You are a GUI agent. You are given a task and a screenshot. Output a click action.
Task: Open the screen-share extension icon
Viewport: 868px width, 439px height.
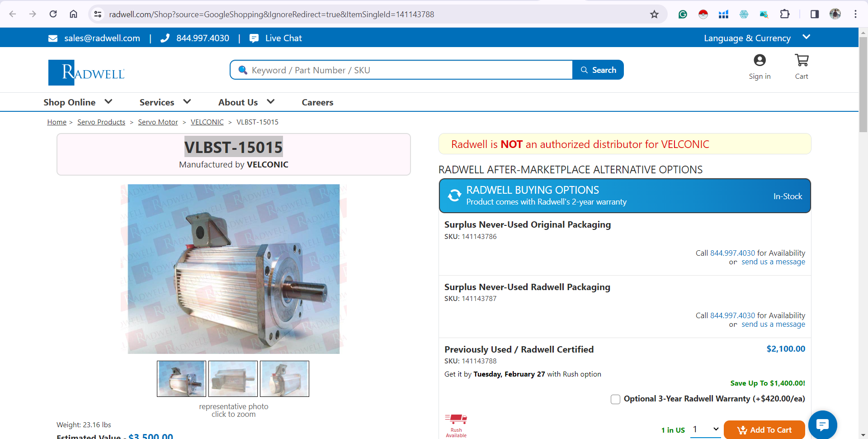pyautogui.click(x=764, y=14)
